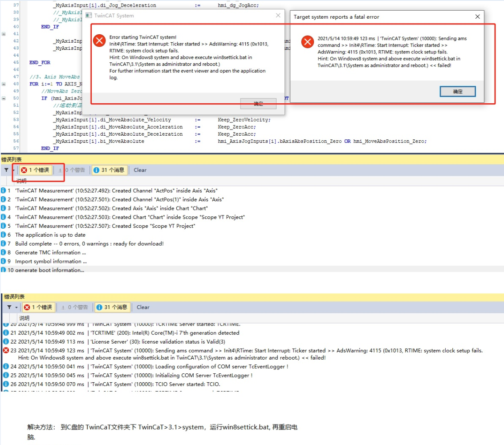
Task: Select message 7 Build complete row
Action: [x=252, y=243]
